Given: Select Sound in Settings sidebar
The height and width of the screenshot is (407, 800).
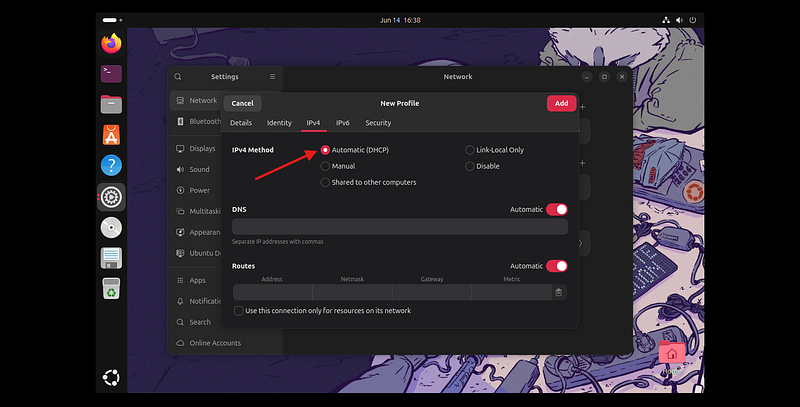Looking at the screenshot, I should [x=197, y=169].
